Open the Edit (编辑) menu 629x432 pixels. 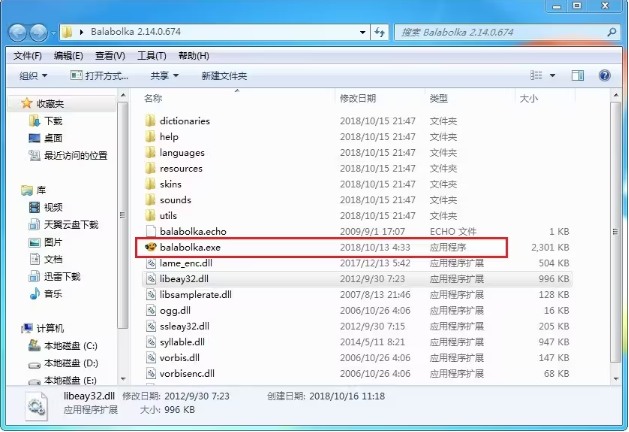tap(69, 56)
